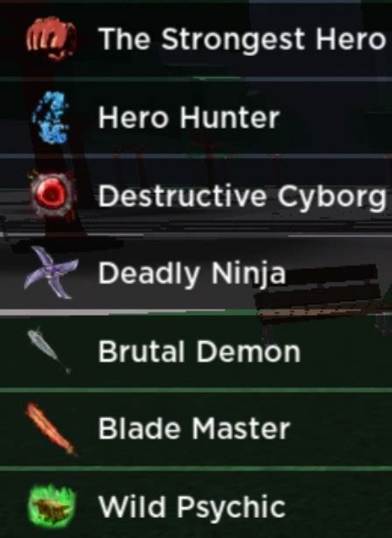The width and height of the screenshot is (392, 538).
Task: Click the red cyborg core icon
Action: [52, 194]
